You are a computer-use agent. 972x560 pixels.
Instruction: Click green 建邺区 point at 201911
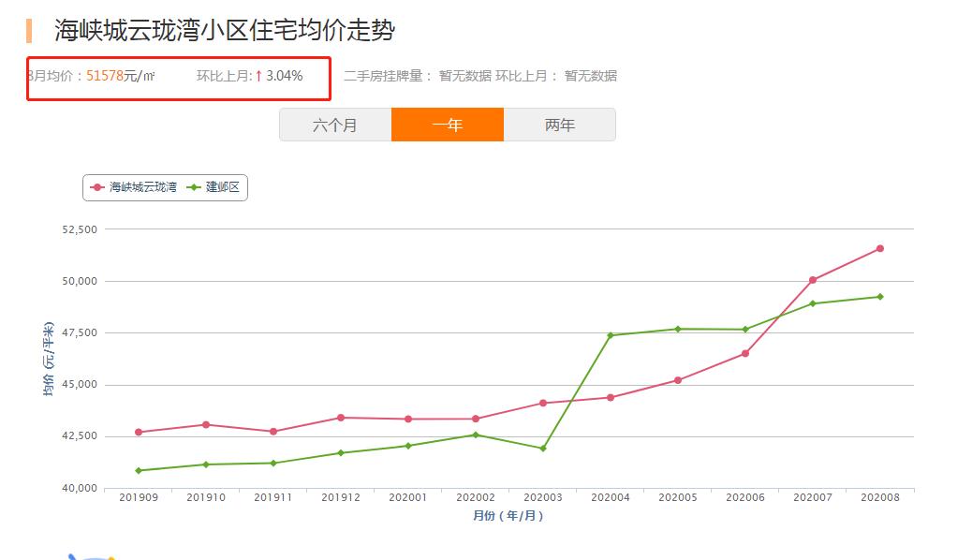273,464
